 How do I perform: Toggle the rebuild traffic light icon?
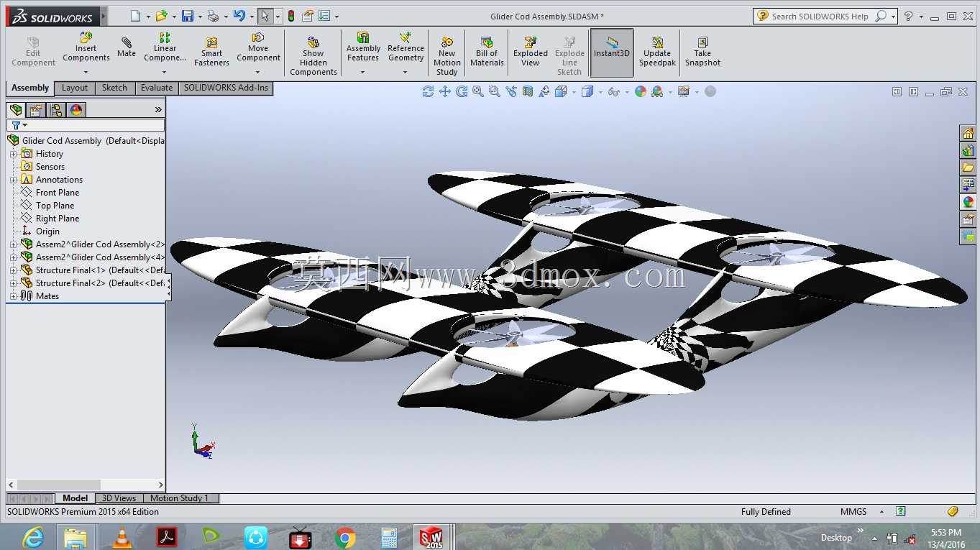(290, 16)
